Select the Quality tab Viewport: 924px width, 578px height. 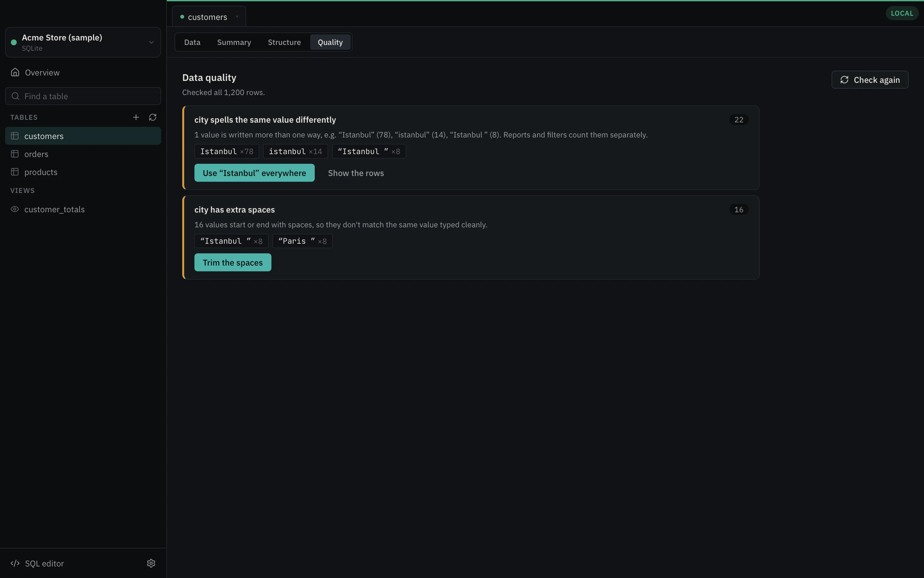pos(330,42)
